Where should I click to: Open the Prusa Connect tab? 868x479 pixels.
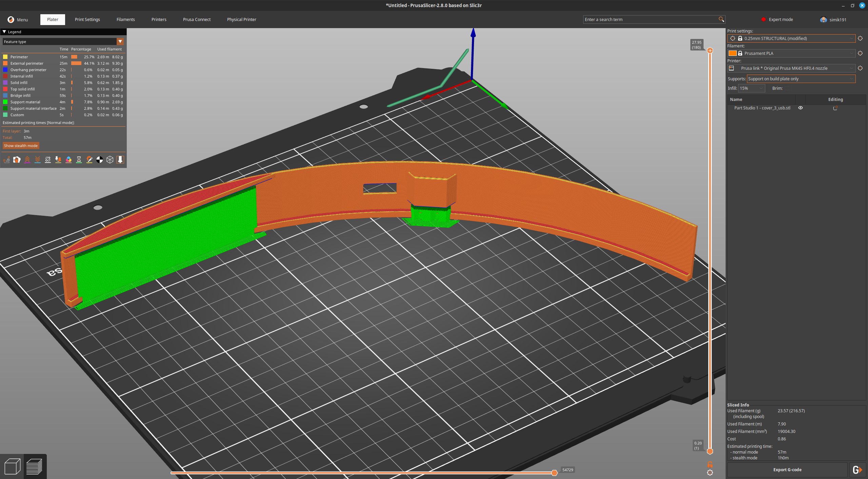pyautogui.click(x=197, y=19)
